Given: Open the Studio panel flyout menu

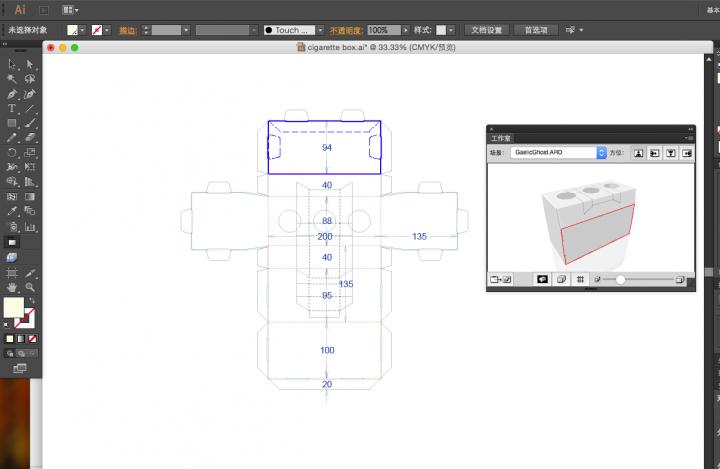Looking at the screenshot, I should pyautogui.click(x=689, y=138).
